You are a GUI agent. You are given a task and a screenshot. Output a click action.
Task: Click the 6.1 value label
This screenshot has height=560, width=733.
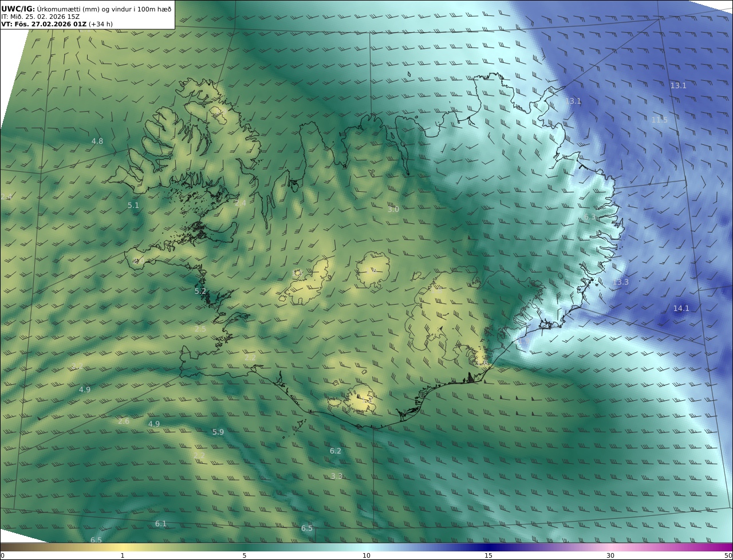(x=160, y=523)
